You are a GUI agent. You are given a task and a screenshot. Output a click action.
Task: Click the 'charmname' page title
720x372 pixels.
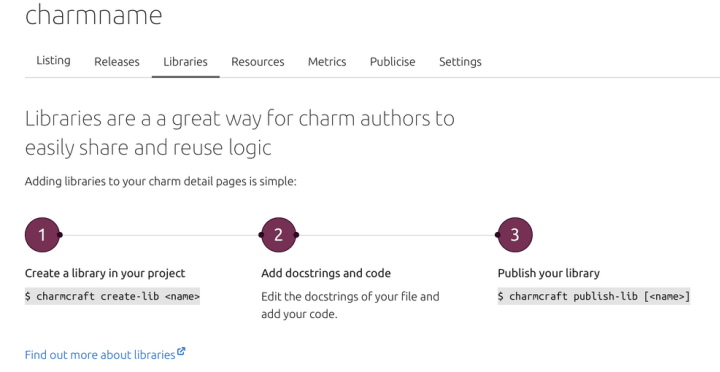point(94,15)
